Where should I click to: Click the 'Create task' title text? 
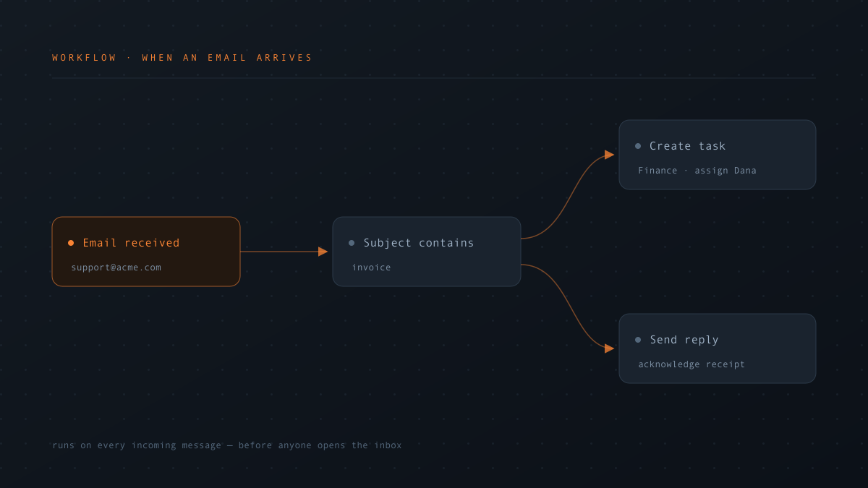click(687, 146)
